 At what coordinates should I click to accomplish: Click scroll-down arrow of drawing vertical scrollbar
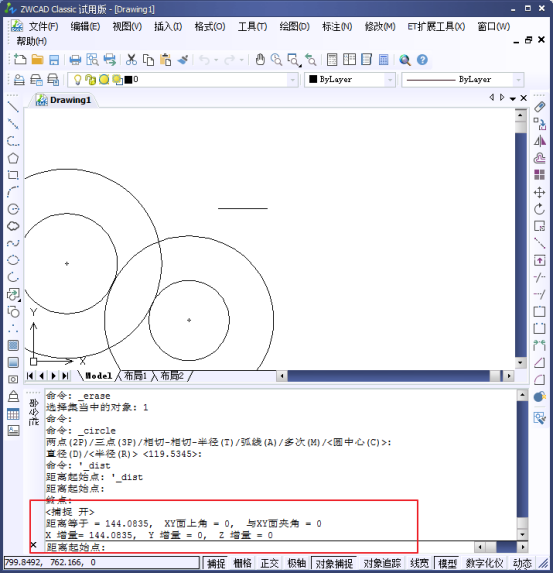coord(520,363)
